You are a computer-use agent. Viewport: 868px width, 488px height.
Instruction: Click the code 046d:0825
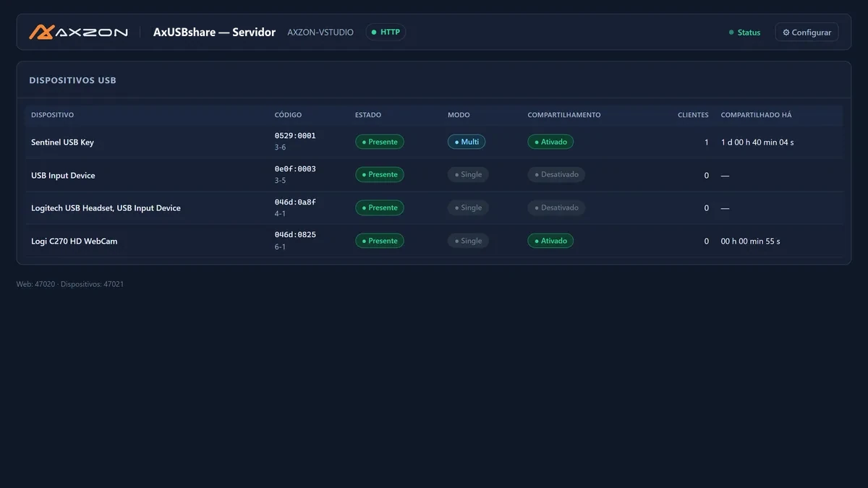pos(295,235)
